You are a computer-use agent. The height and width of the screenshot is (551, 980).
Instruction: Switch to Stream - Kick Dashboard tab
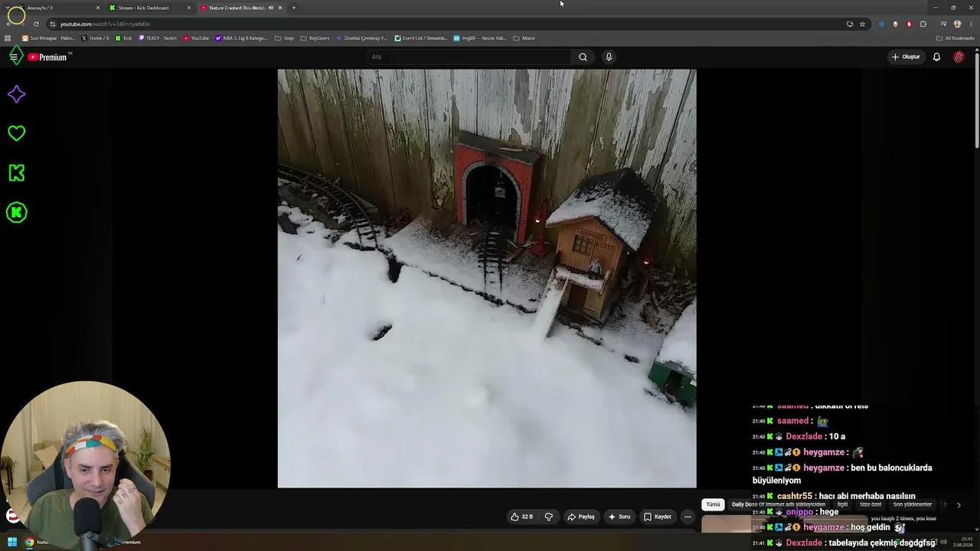point(149,8)
